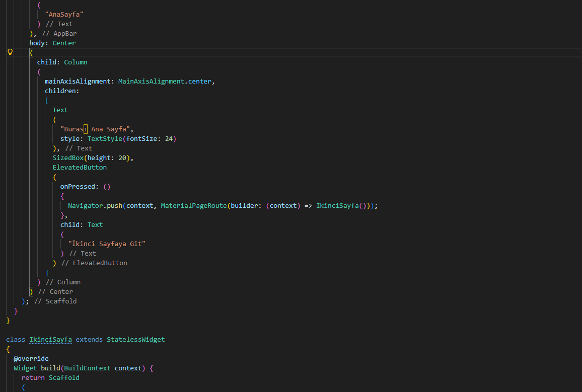Click TextStyle in the style line
This screenshot has width=582, height=392.
click(105, 139)
